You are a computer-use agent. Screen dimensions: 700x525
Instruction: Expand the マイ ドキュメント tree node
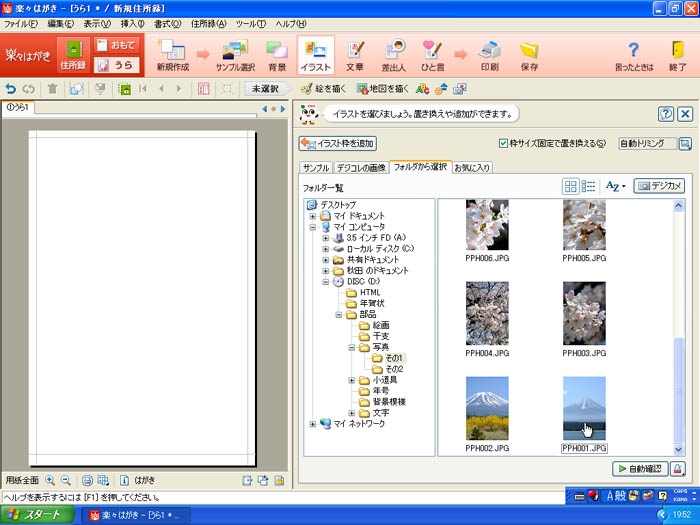pyautogui.click(x=313, y=216)
